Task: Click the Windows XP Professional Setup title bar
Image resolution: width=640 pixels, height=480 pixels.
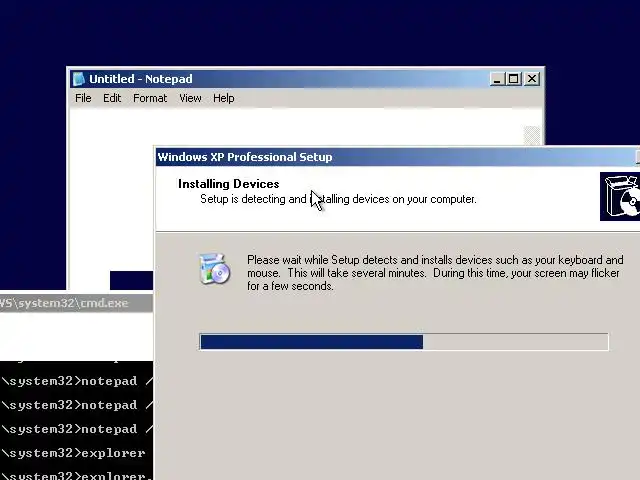Action: 396,157
